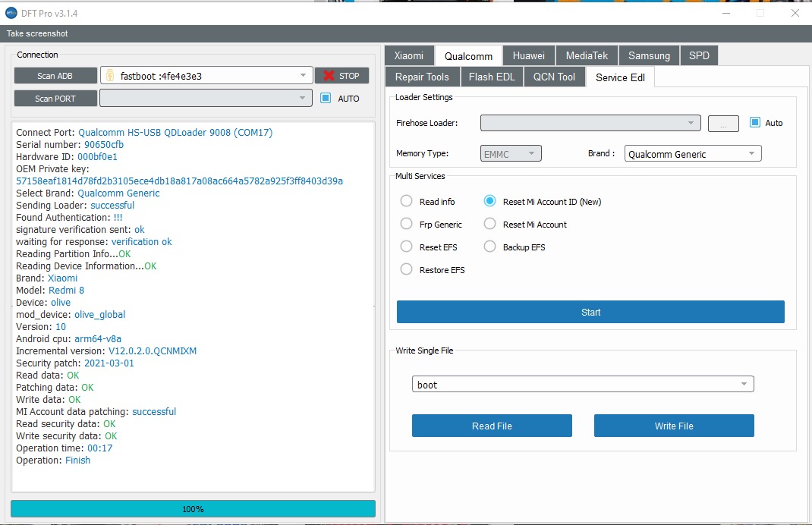812x525 pixels.
Task: Switch to the Samsung tab
Action: [649, 56]
